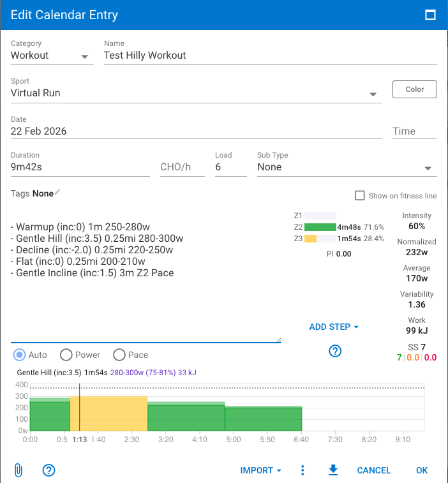448x483 pixels.
Task: Open workout builder help under Add Step
Action: click(x=335, y=350)
